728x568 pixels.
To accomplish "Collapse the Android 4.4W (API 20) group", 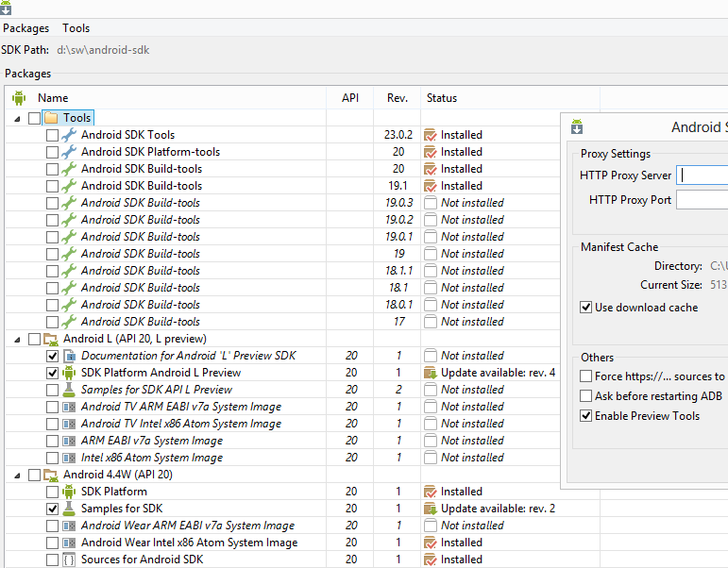I will pos(17,475).
